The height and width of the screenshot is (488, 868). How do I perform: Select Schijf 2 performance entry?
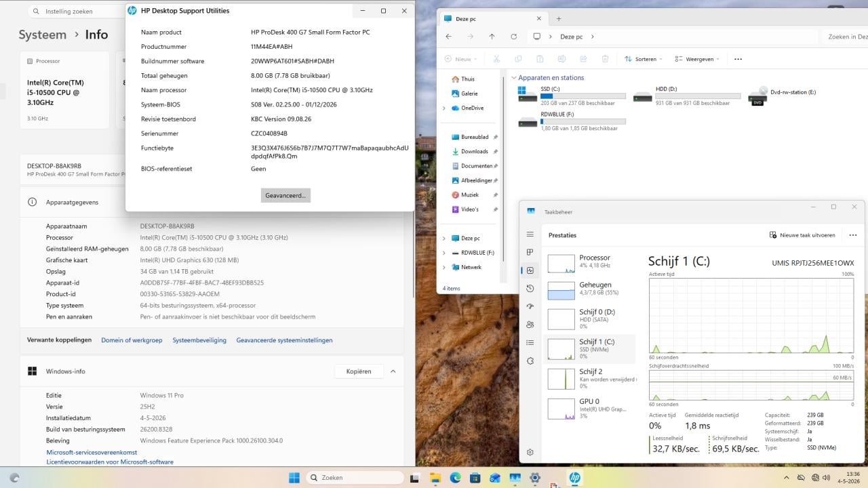pos(591,378)
